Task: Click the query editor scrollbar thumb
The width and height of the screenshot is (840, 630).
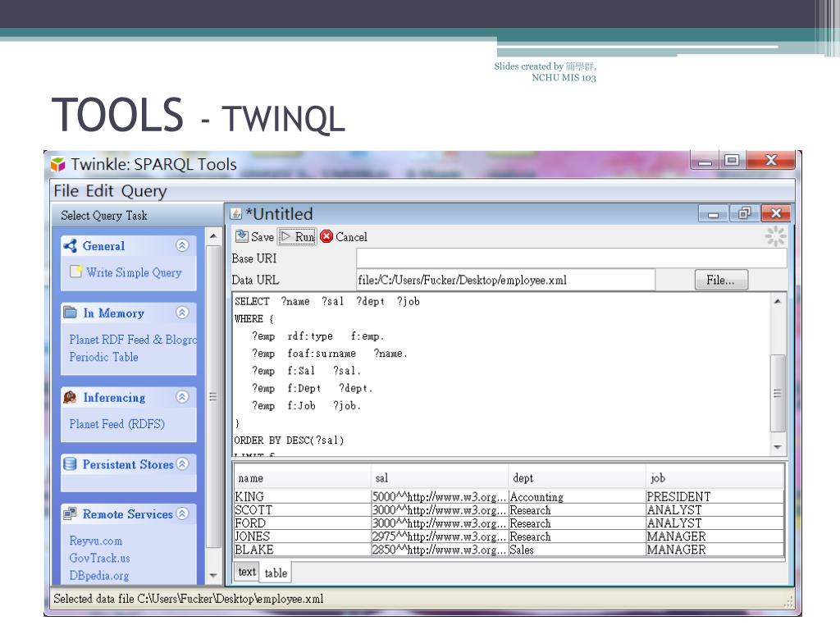Action: tap(778, 393)
